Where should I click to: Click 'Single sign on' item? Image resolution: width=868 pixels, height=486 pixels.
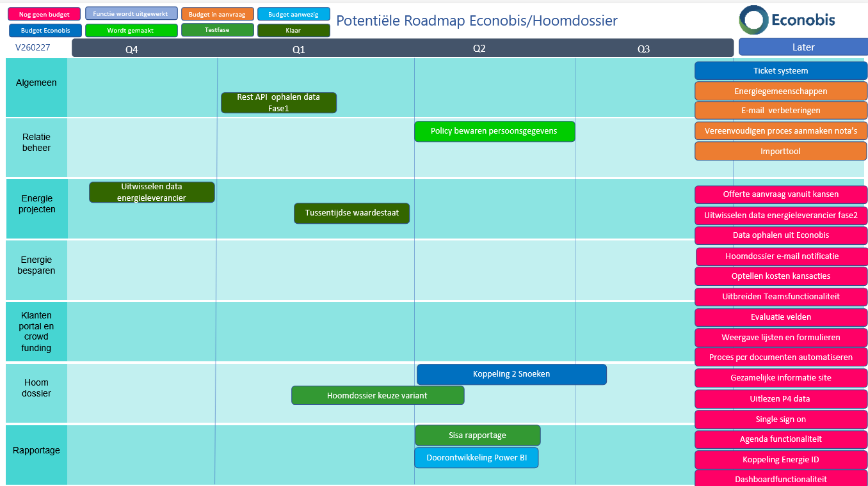click(781, 419)
